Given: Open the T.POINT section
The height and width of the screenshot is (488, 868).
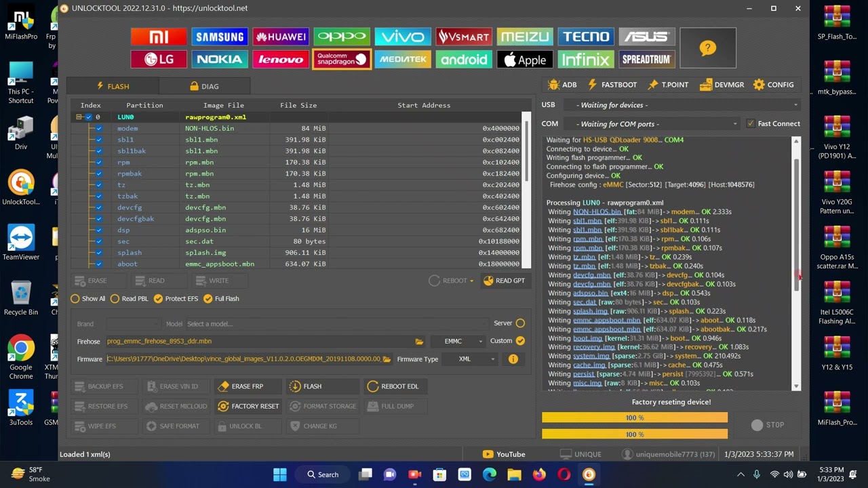Looking at the screenshot, I should [668, 85].
